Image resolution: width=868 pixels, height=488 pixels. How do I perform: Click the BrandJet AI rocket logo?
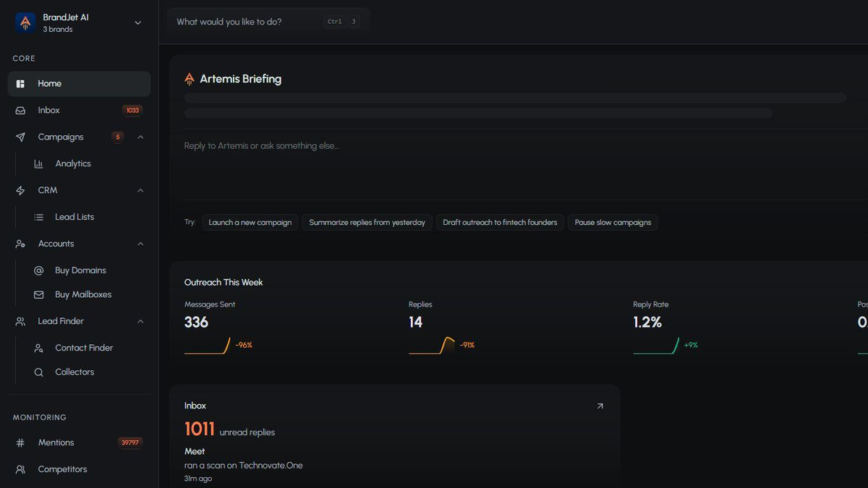[x=25, y=22]
